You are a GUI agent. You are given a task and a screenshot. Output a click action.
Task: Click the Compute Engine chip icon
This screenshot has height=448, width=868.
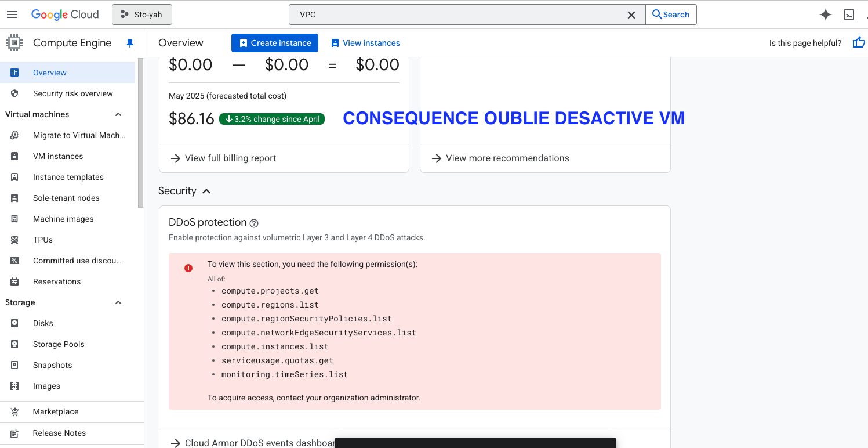[x=15, y=42]
